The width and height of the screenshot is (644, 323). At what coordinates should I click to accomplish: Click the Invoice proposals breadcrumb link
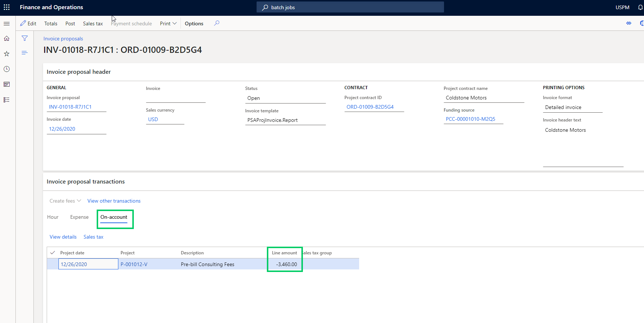(63, 39)
